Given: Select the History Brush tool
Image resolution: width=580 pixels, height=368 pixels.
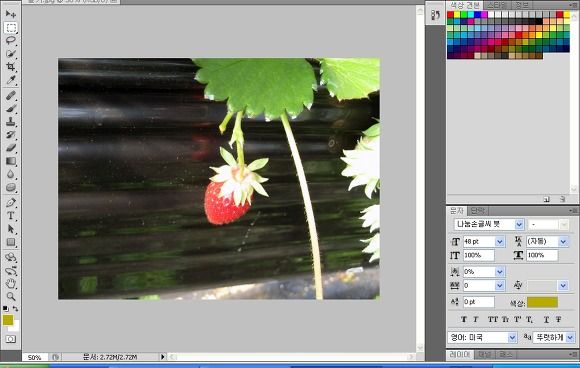Looking at the screenshot, I should click(x=11, y=135).
